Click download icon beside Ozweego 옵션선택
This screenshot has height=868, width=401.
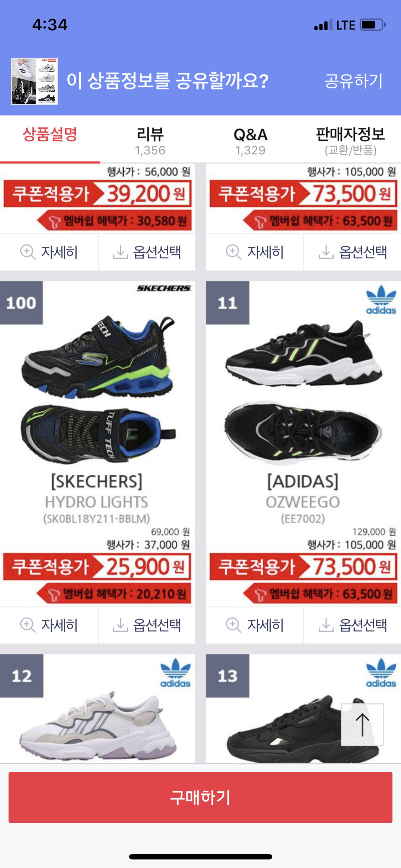point(326,625)
